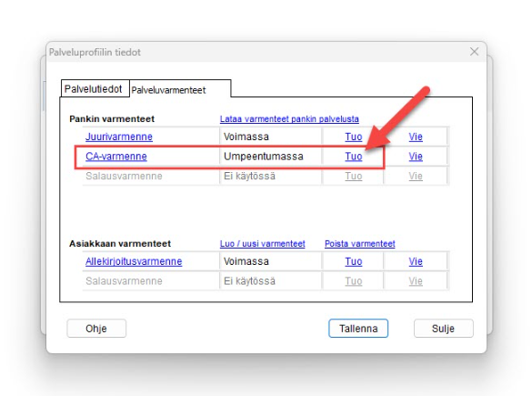532x396 pixels.
Task: Click the Ohje help button
Action: [96, 329]
